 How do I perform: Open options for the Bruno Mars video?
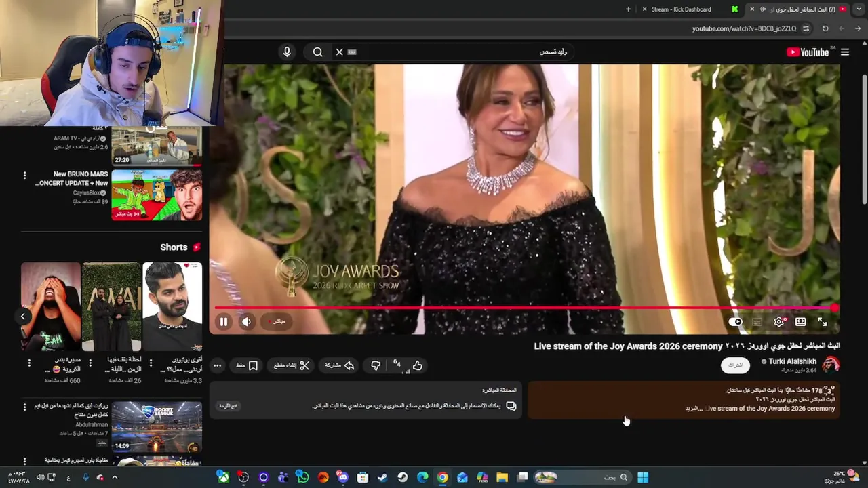point(24,176)
